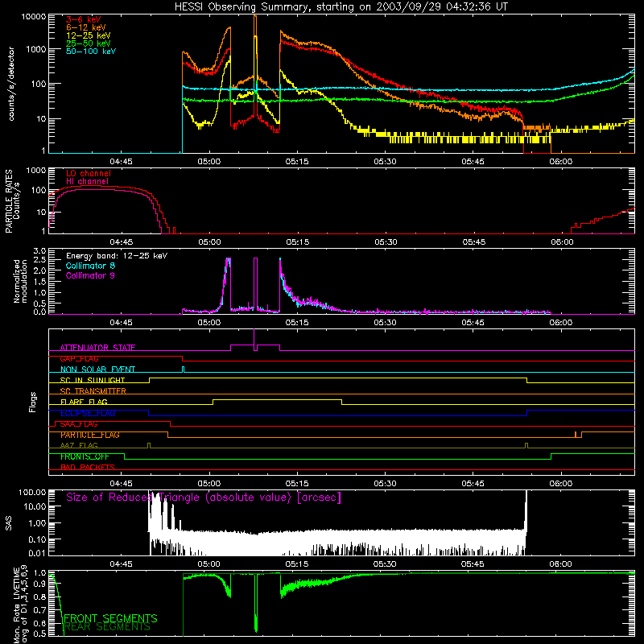This screenshot has height=644, width=644.
Task: Click 06:00 under the count-rate panel
Action: click(560, 162)
